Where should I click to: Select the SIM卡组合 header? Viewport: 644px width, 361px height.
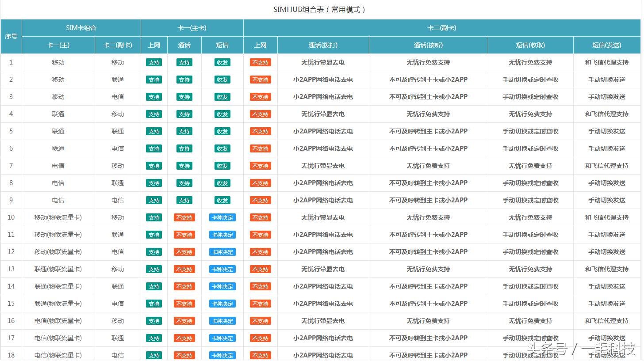[x=81, y=27]
